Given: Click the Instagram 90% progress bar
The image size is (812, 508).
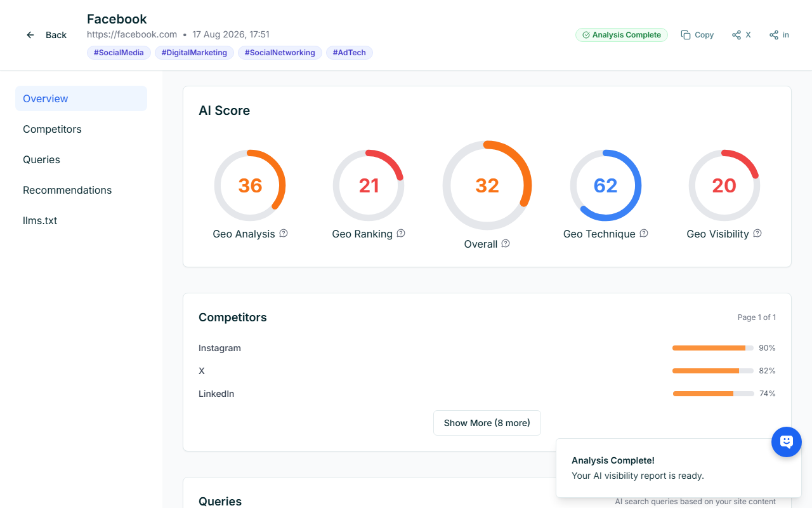Looking at the screenshot, I should point(713,348).
